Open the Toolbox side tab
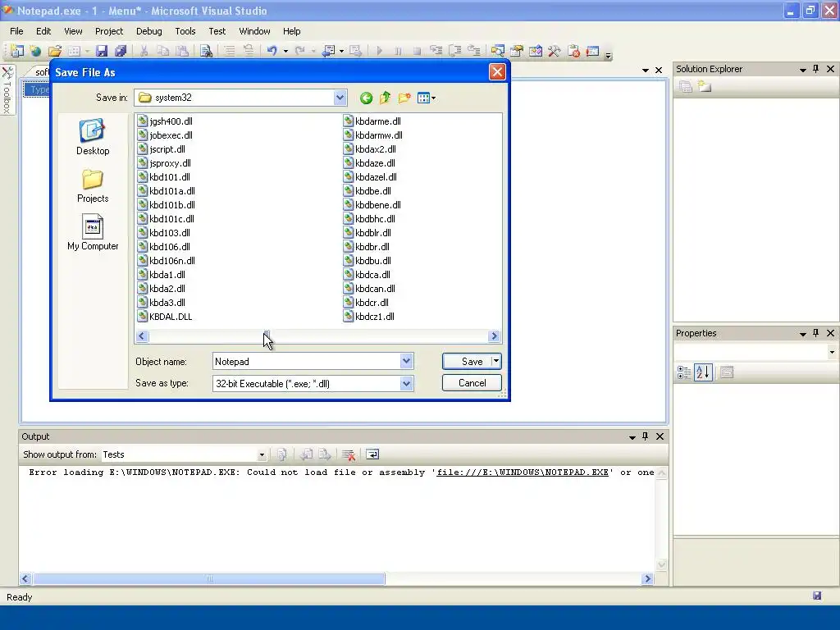The width and height of the screenshot is (840, 630). pos(7,89)
